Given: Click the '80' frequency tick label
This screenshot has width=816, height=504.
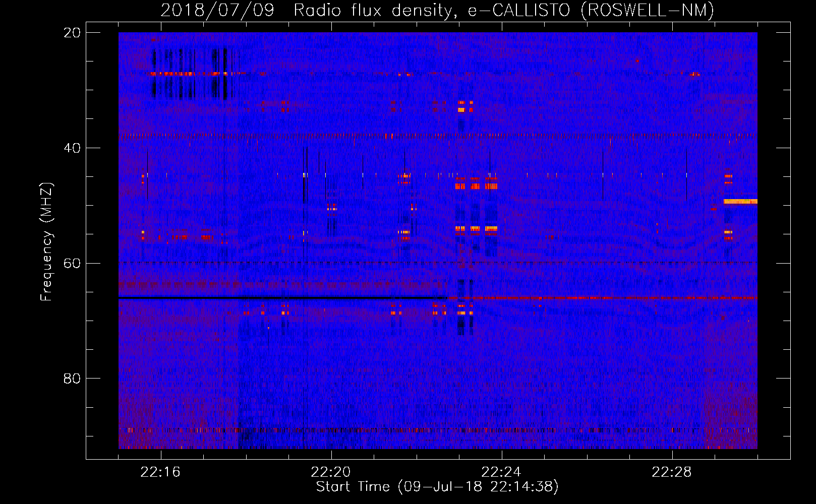Looking at the screenshot, I should [72, 379].
